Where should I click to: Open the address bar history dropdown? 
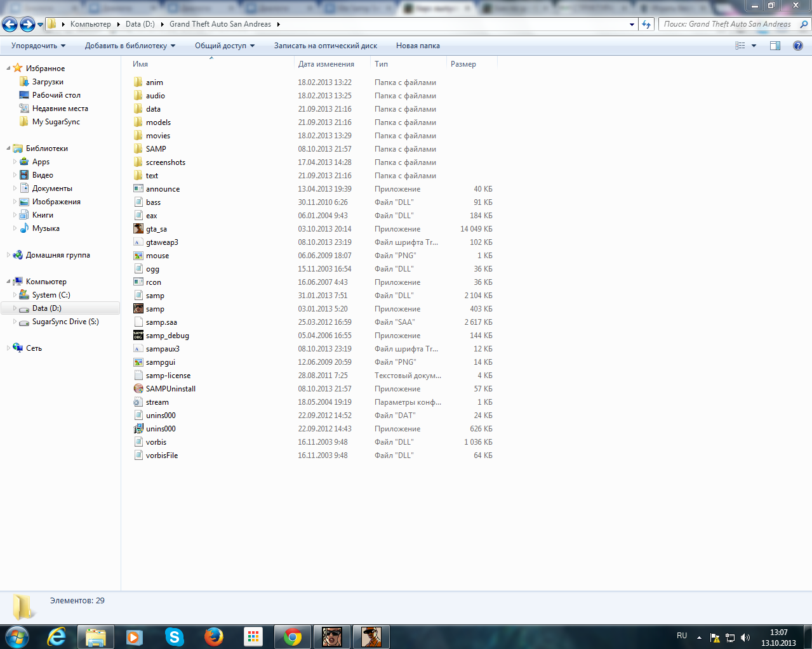click(x=632, y=24)
